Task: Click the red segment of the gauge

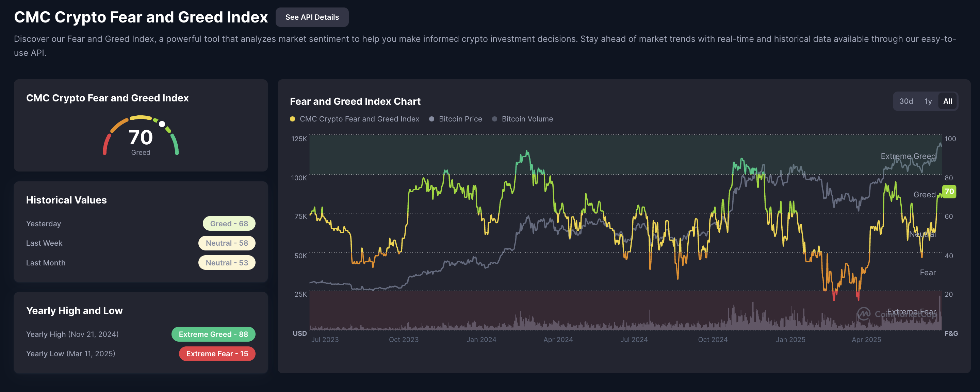Action: point(106,145)
